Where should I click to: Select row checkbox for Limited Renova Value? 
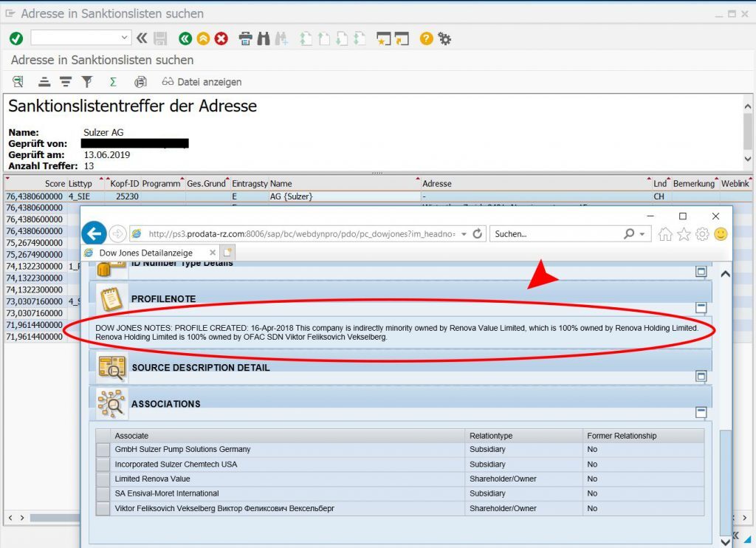pos(103,479)
